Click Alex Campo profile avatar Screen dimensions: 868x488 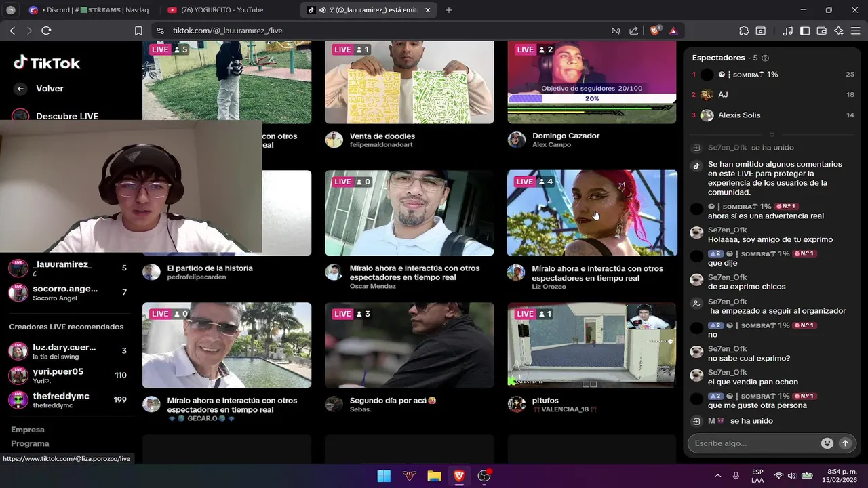pyautogui.click(x=517, y=140)
